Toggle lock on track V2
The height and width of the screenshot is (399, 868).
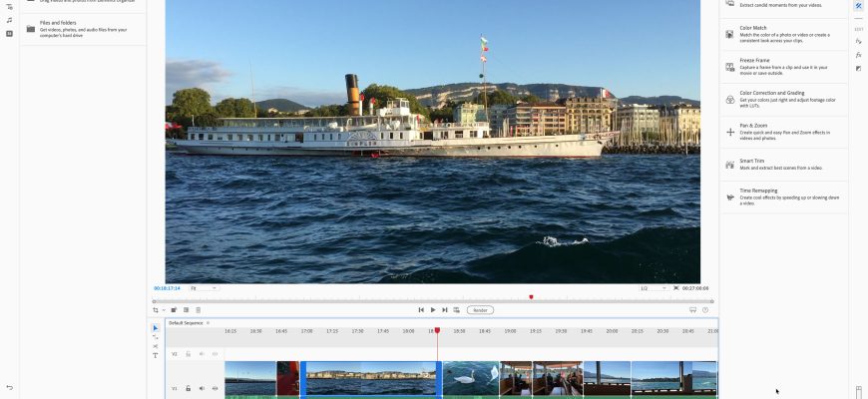click(x=189, y=354)
